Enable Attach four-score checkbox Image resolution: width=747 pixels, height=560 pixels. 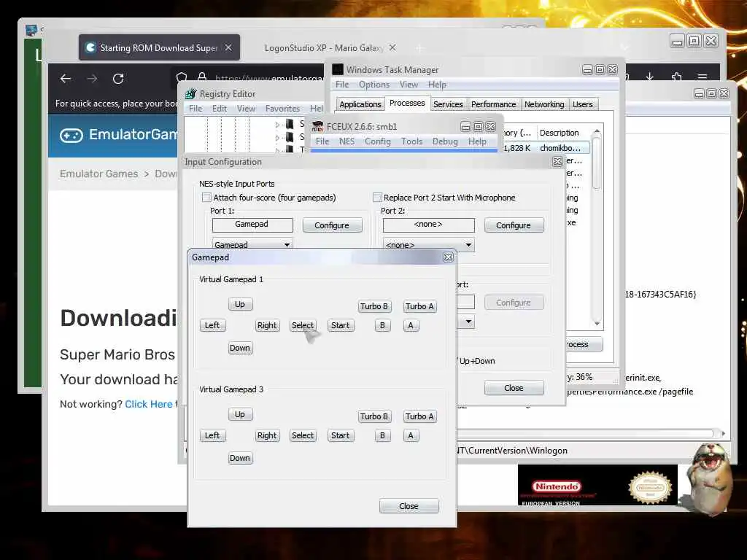206,197
